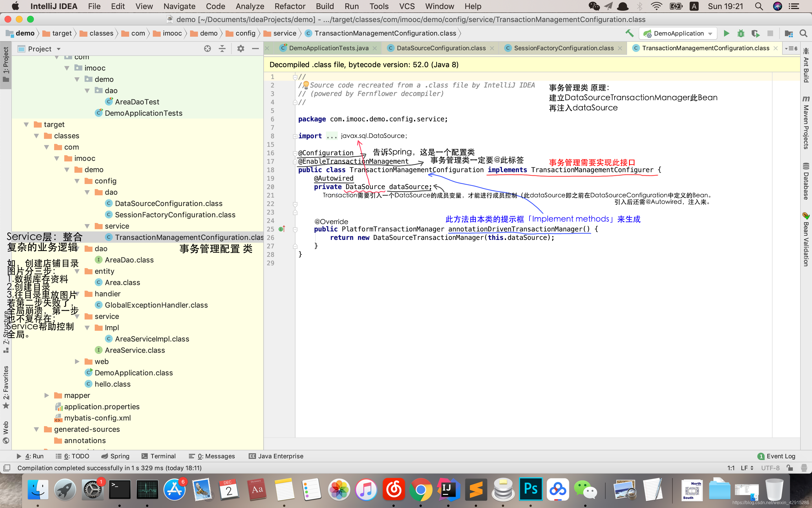
Task: Hide the Project panel with minus icon
Action: click(255, 49)
